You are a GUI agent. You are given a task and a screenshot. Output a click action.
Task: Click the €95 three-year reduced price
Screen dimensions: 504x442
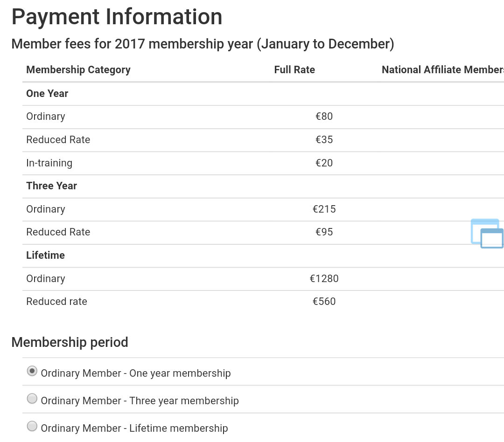[324, 232]
